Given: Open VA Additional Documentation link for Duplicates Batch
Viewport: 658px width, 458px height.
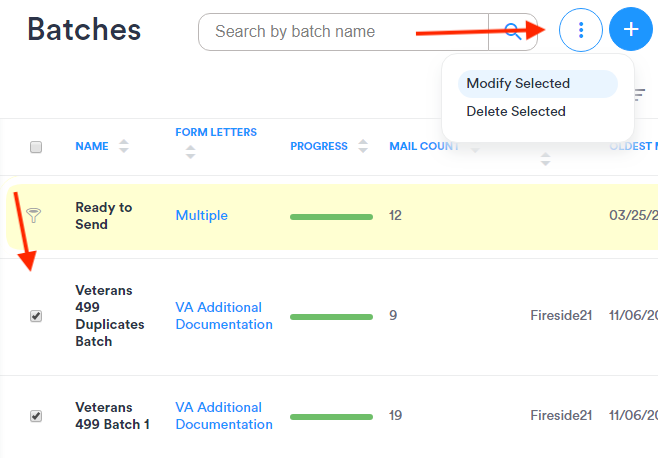Looking at the screenshot, I should [x=223, y=316].
